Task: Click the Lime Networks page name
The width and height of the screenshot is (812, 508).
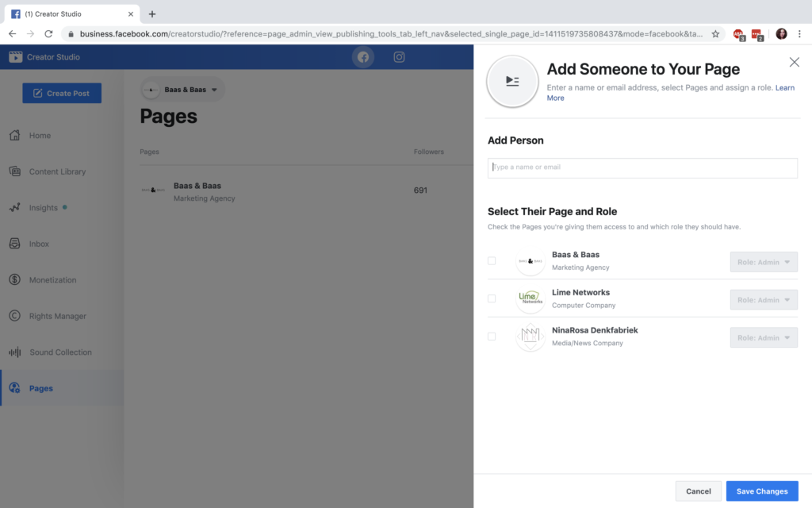Action: 580,292
